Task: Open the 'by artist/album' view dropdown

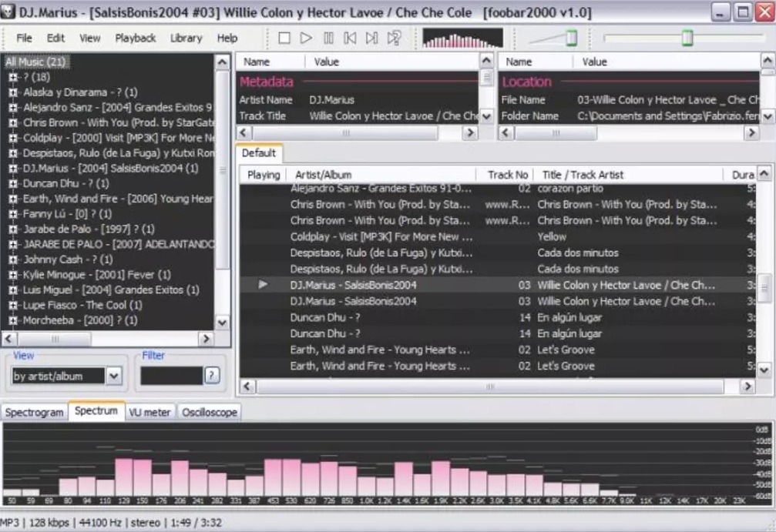Action: (x=114, y=376)
